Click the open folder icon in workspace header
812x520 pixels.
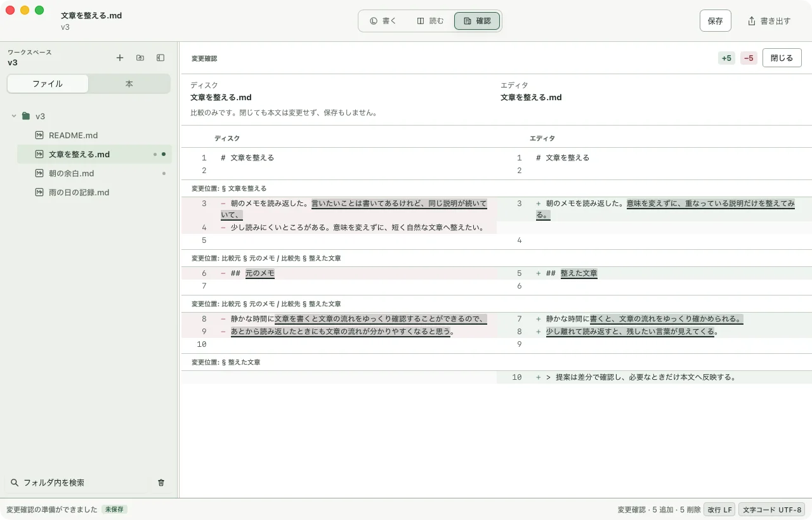[140, 58]
